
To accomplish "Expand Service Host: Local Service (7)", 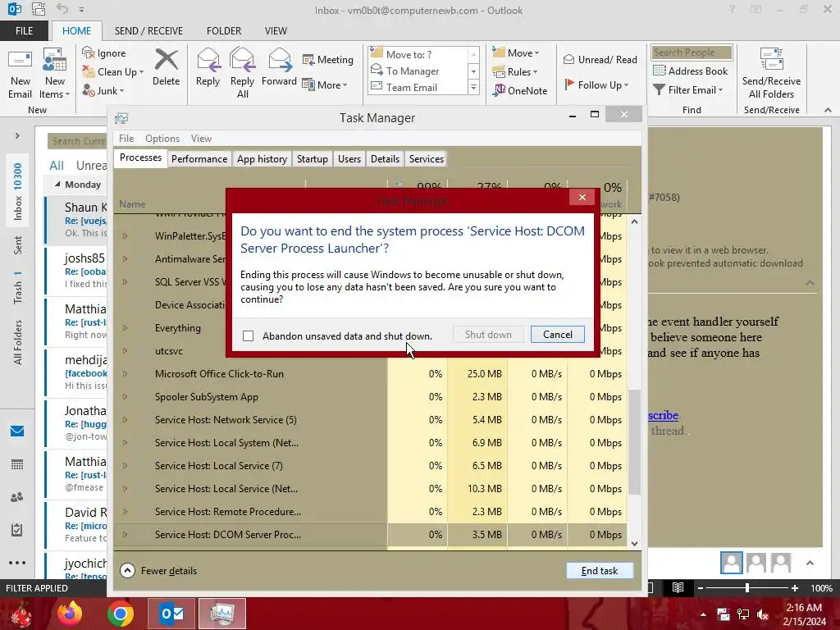I will 125,466.
